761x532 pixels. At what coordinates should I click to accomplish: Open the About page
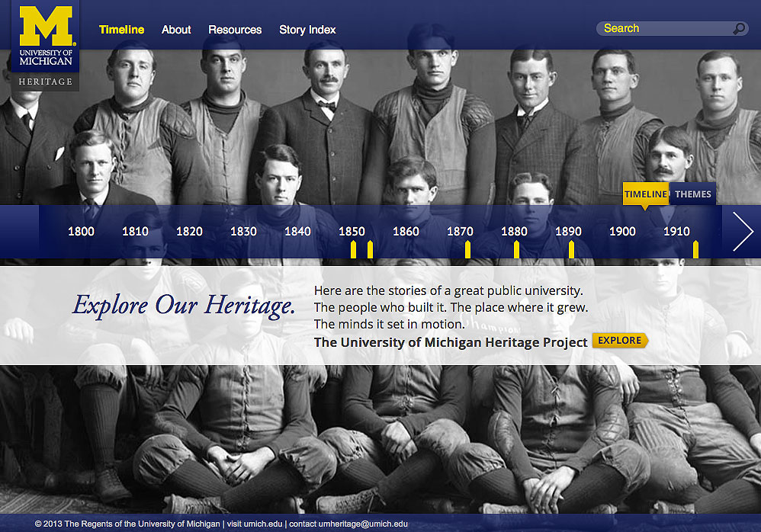point(176,30)
